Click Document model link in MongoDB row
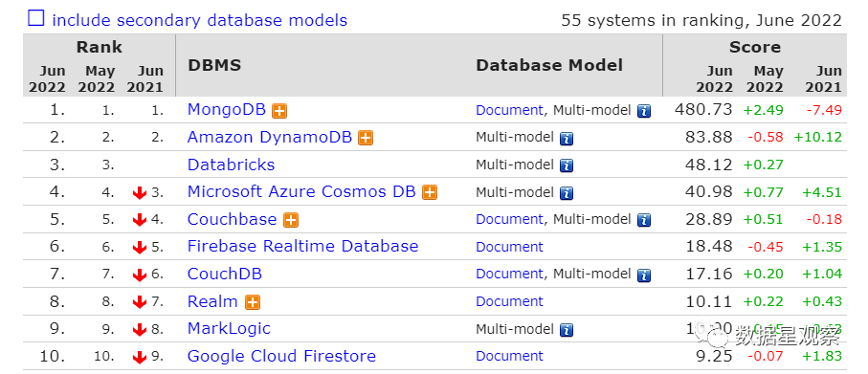Screen dimensions: 868x374 (x=509, y=110)
